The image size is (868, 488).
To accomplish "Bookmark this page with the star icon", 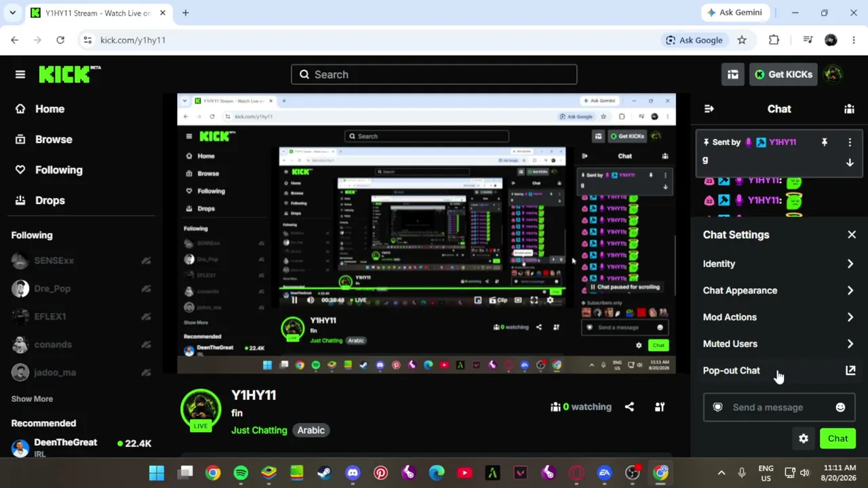I will coord(742,40).
